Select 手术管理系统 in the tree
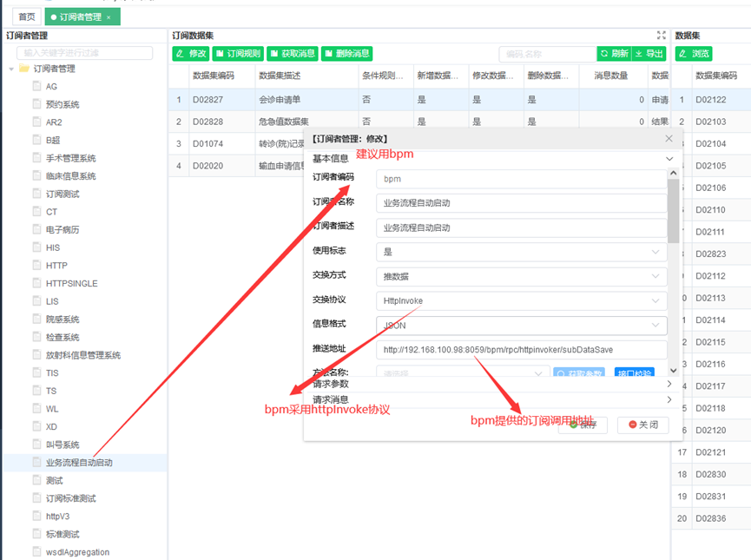This screenshot has height=560, width=751. point(70,158)
